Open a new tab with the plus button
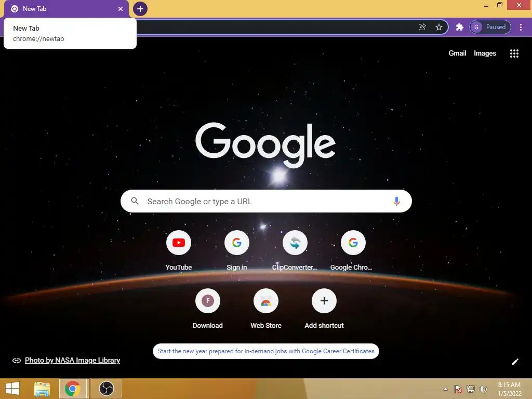This screenshot has width=532, height=399. point(140,9)
